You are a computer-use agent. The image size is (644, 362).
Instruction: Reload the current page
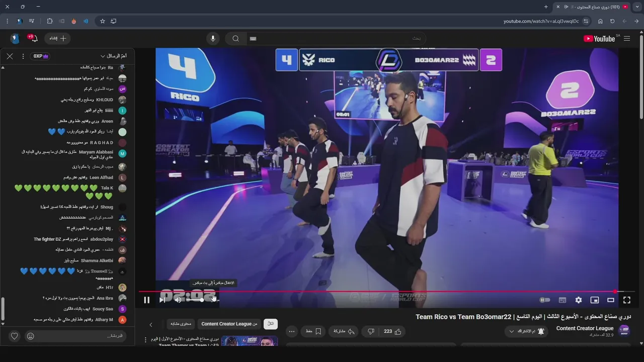coord(612,21)
